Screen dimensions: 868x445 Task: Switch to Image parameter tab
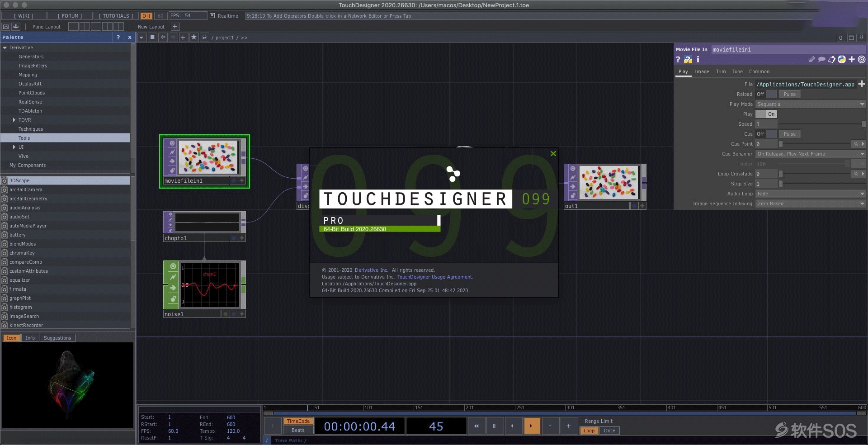tap(702, 71)
